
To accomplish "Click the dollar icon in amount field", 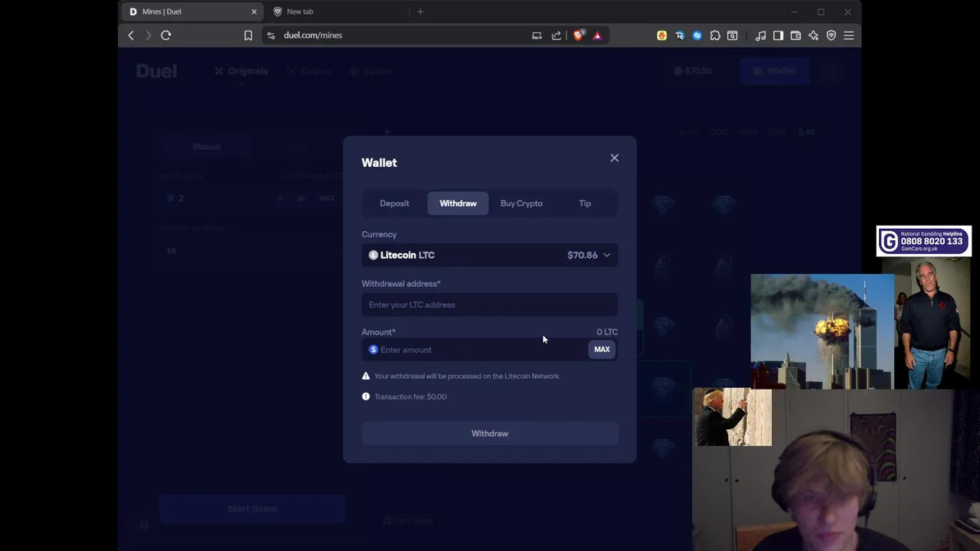I will click(374, 350).
